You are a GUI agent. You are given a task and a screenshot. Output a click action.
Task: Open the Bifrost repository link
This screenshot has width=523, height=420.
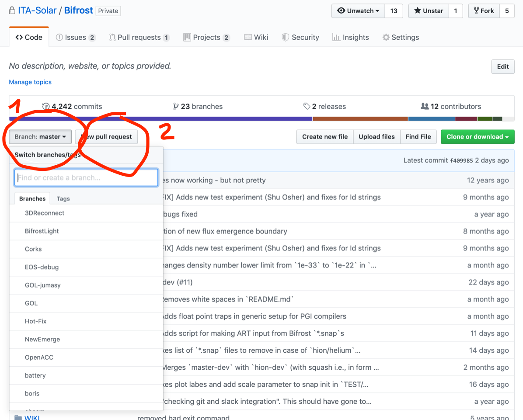(78, 10)
